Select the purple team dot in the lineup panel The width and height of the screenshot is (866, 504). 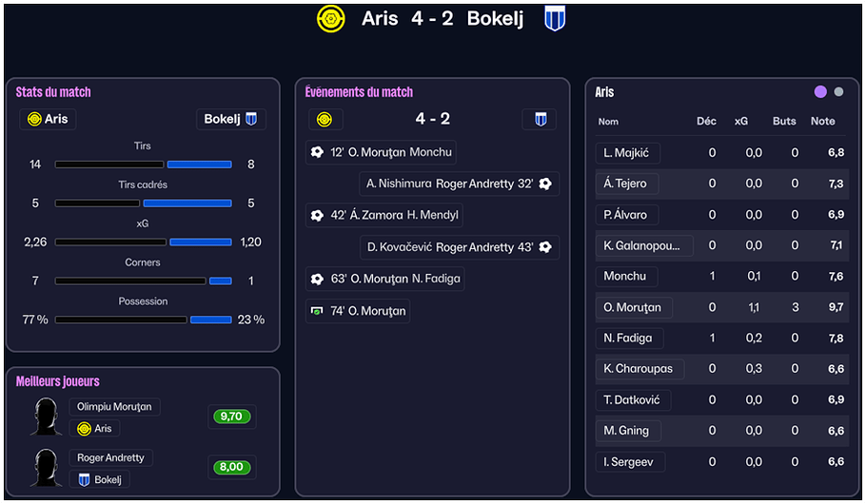(820, 92)
